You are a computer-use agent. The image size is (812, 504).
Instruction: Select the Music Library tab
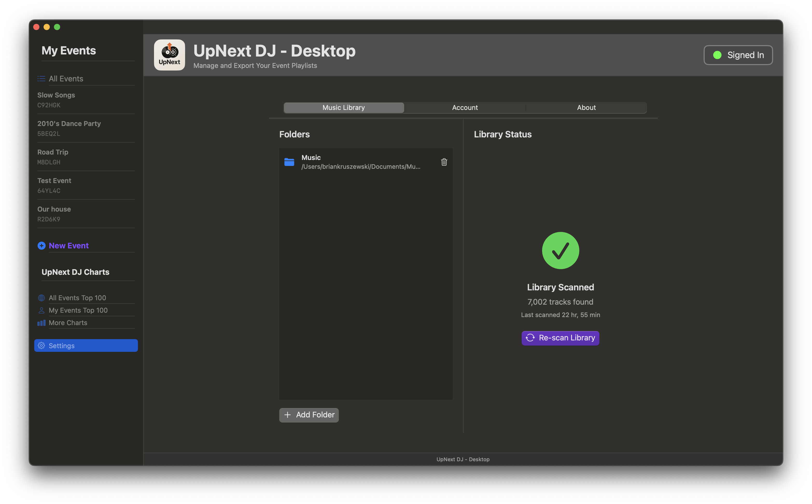343,107
